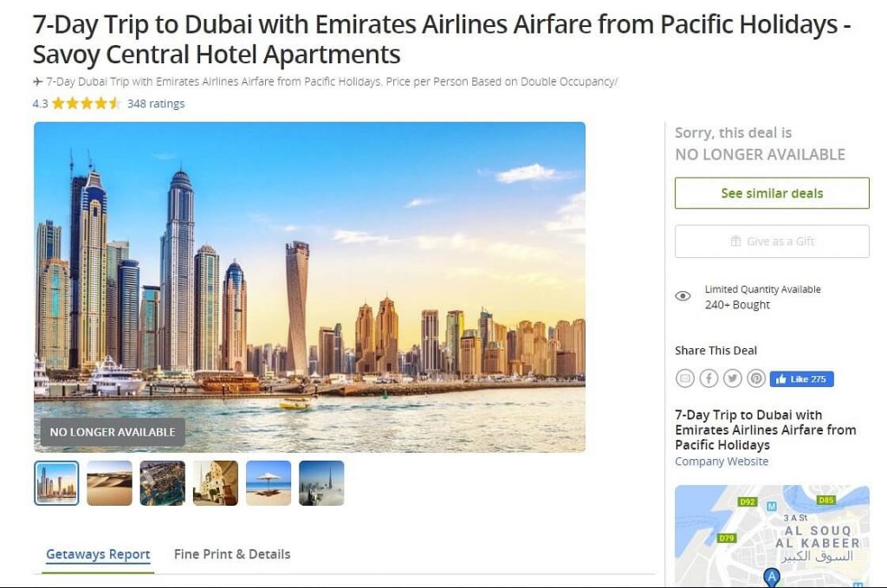This screenshot has height=588, width=887.
Task: Switch to Fine Print & Details tab
Action: coord(232,554)
